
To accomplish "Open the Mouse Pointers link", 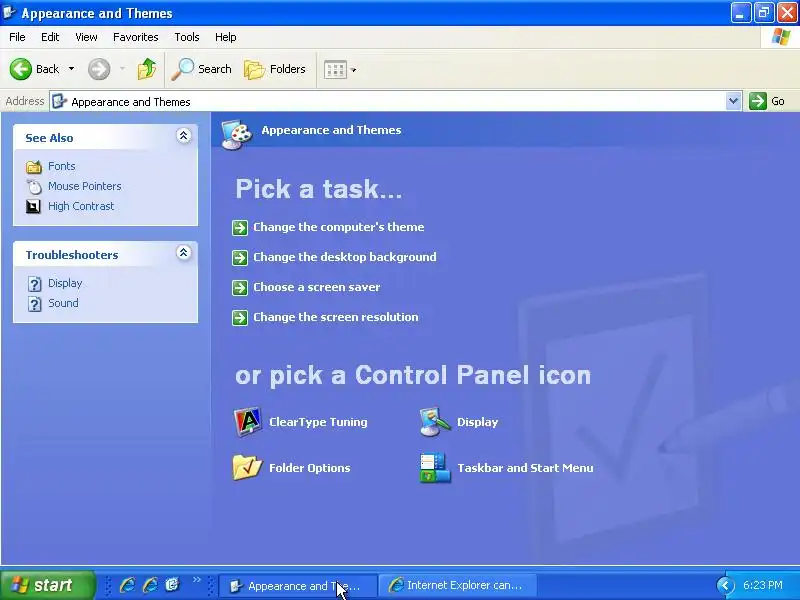I will pos(85,186).
